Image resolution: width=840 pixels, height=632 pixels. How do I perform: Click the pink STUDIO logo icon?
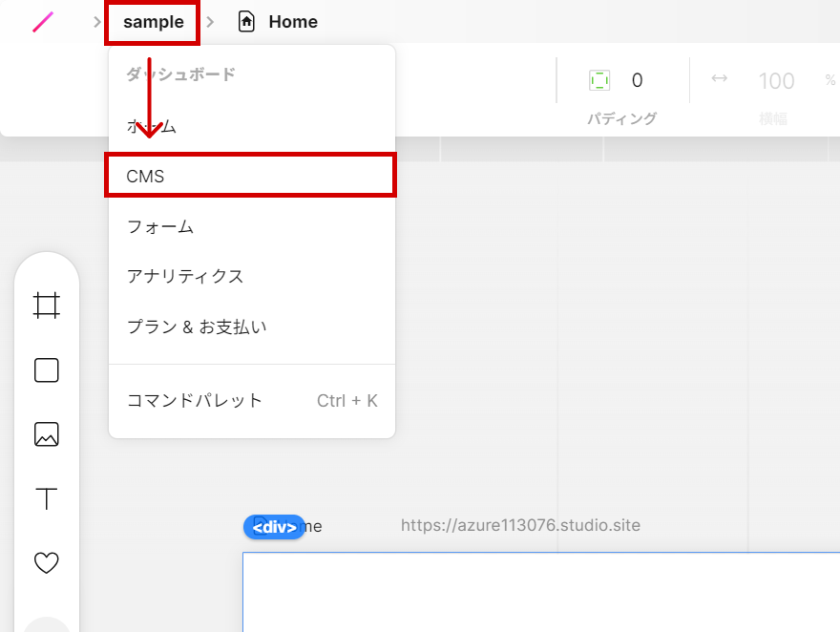43,22
